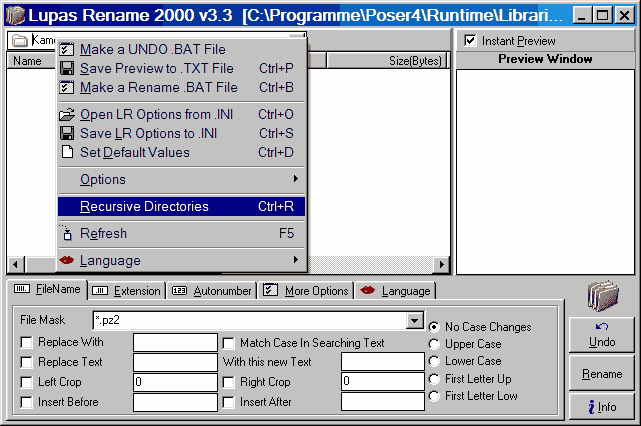The image size is (641, 426).
Task: Enable Match Case In Searching Text
Action: coord(229,343)
